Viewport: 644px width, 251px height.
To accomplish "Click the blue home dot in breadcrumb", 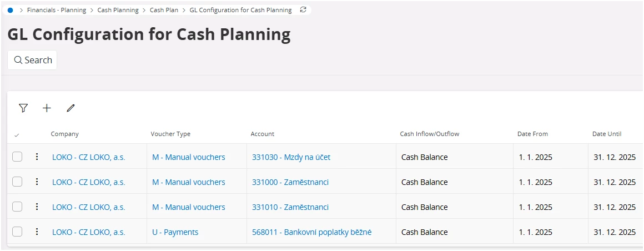I will coord(10,10).
